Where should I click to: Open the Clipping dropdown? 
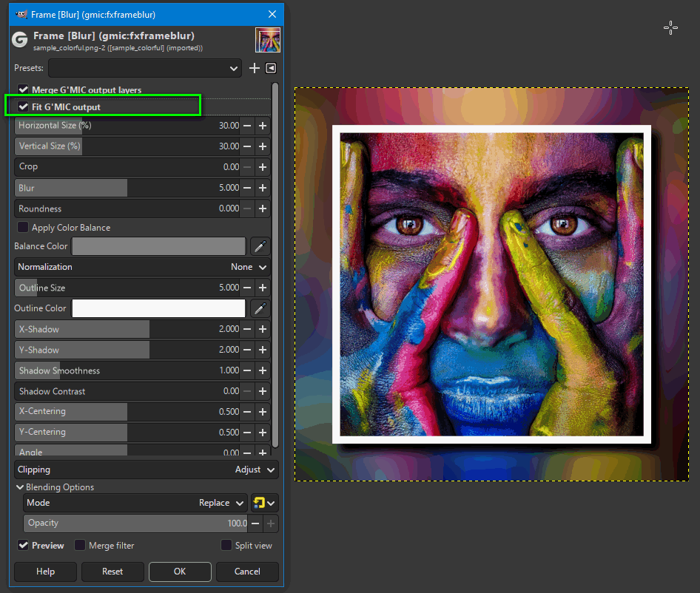coord(147,470)
